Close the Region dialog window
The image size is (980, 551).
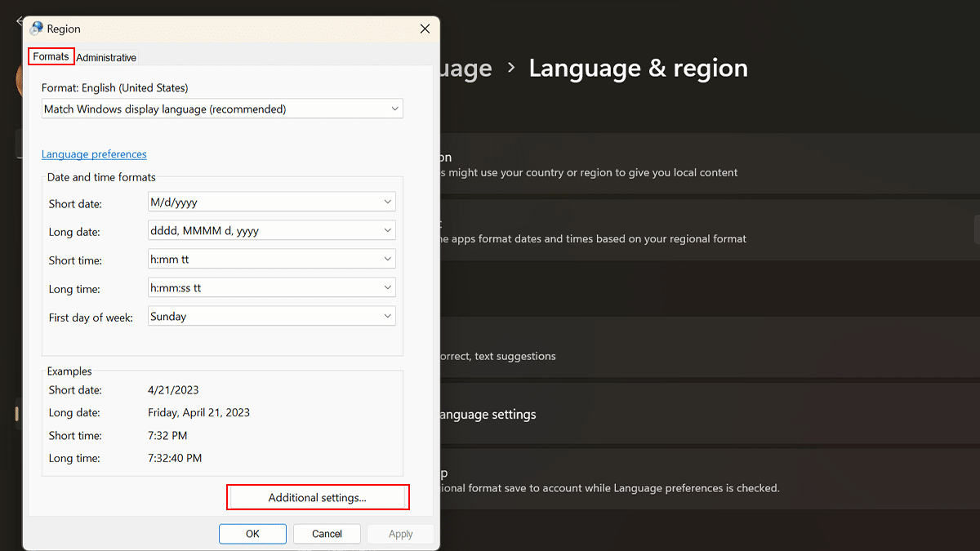click(x=425, y=29)
